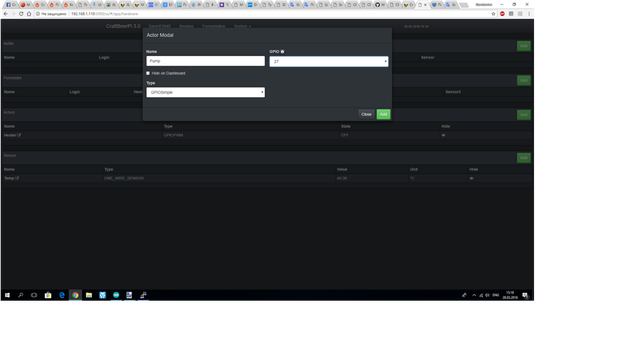Click the Chrome icon on taskbar
Viewport: 640px width, 360px height.
click(75, 295)
